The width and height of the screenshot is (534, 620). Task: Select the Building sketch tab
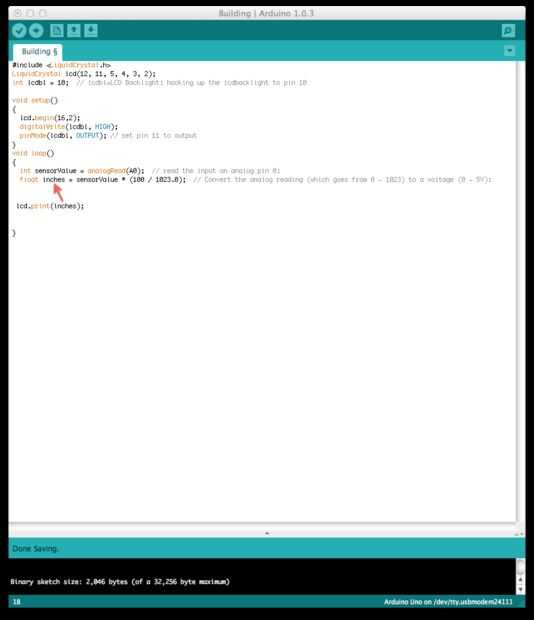pyautogui.click(x=38, y=52)
